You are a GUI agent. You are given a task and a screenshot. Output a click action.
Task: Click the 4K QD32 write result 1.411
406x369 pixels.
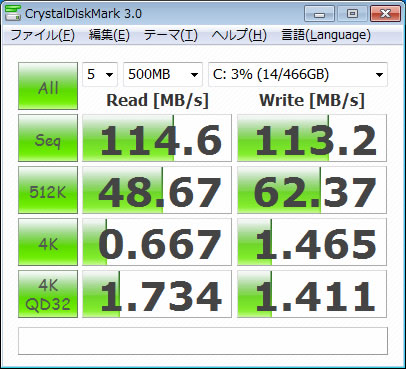click(x=312, y=294)
